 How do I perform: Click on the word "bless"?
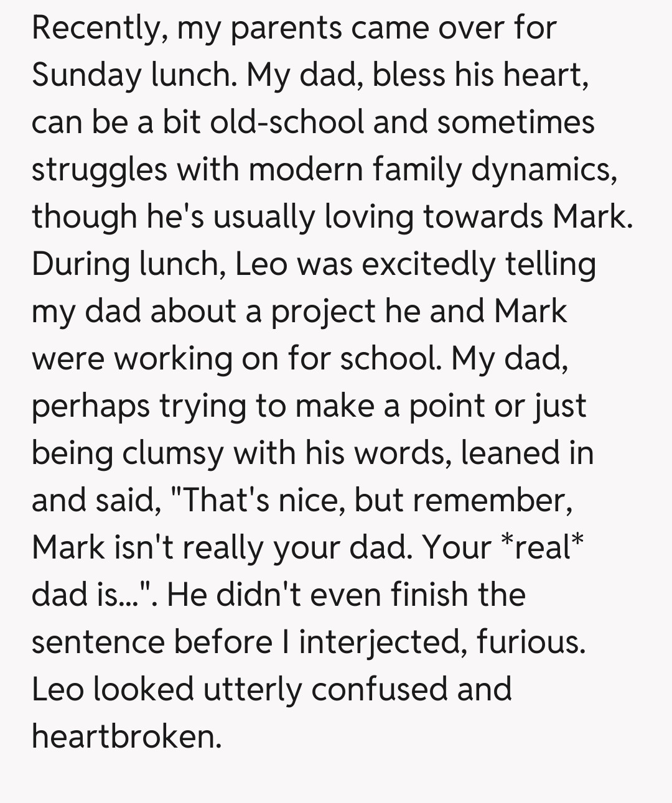pyautogui.click(x=408, y=75)
